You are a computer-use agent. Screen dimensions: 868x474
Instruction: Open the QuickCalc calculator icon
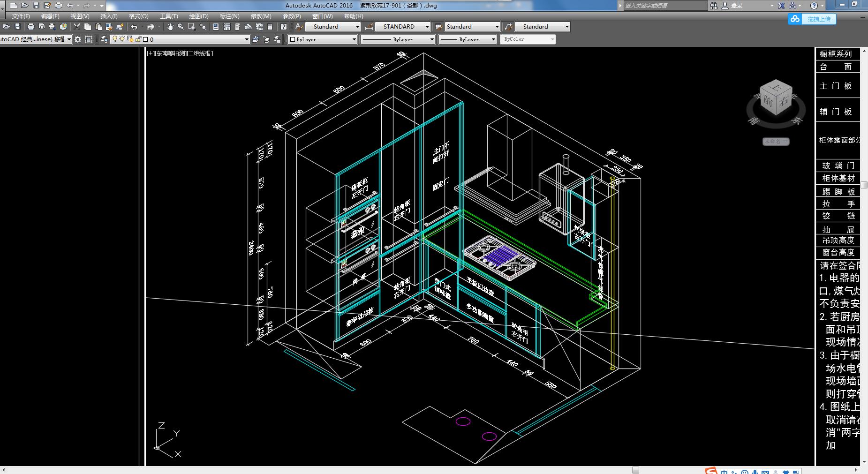(x=270, y=27)
